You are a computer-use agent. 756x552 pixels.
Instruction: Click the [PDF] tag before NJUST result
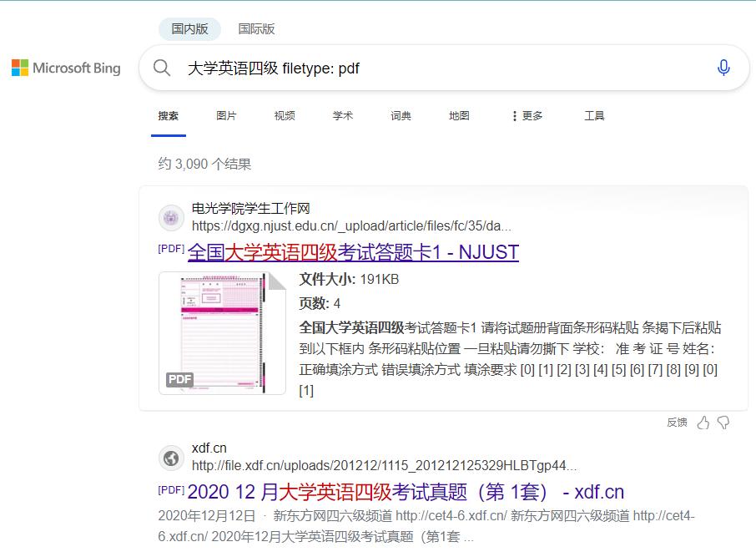[x=171, y=249]
